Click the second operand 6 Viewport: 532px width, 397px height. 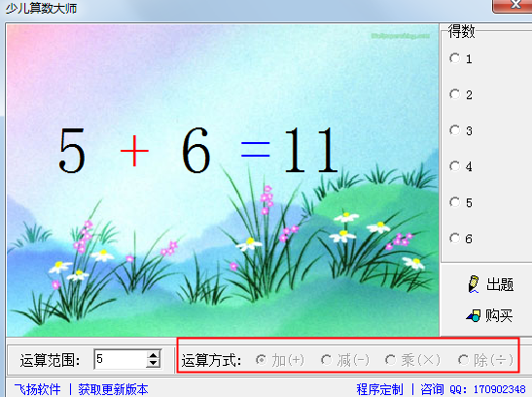click(x=196, y=150)
